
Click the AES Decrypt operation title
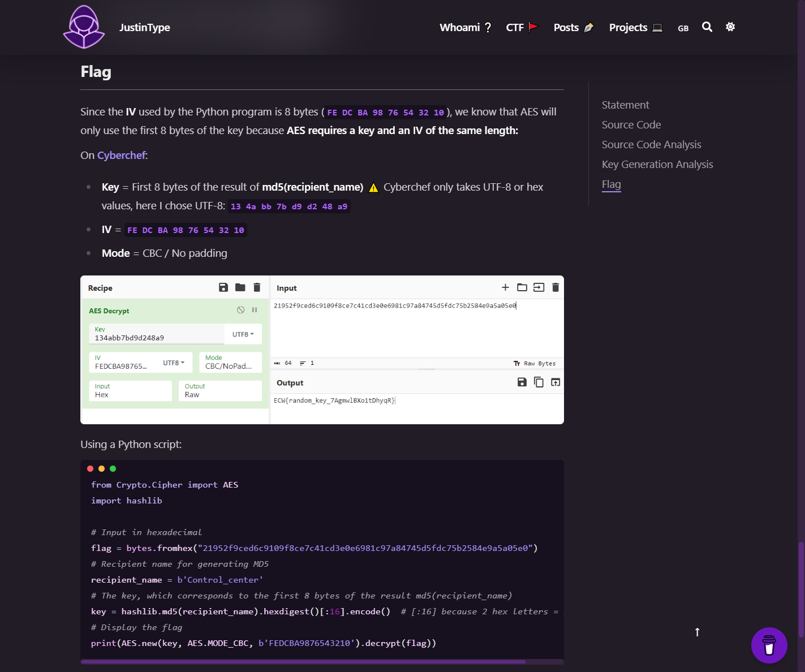[109, 311]
